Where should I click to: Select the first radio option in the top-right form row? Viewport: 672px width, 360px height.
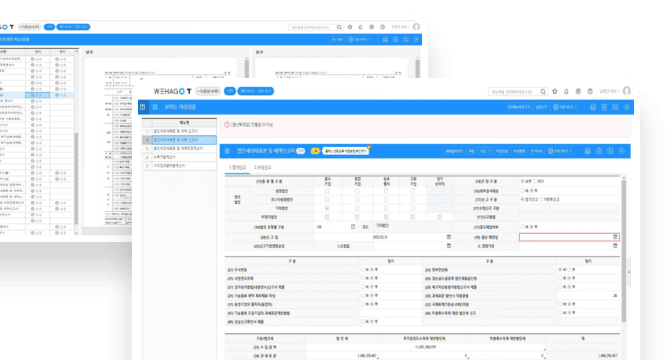pos(522,181)
